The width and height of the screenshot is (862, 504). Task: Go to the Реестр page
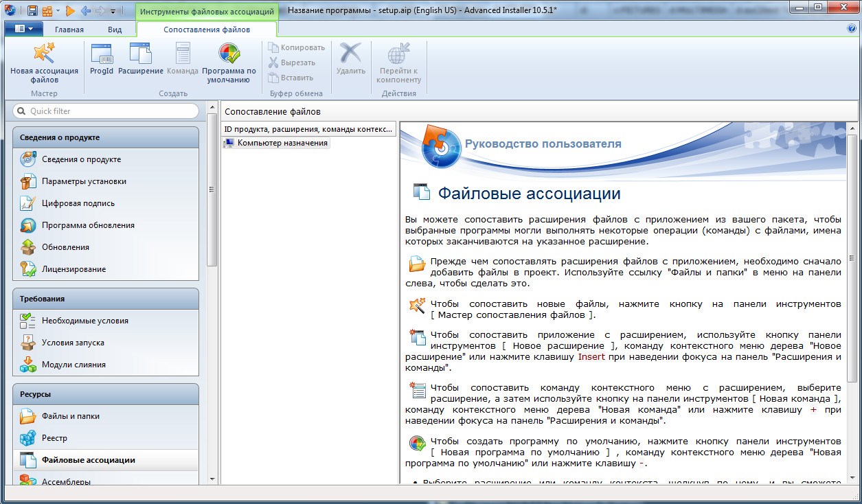[54, 438]
